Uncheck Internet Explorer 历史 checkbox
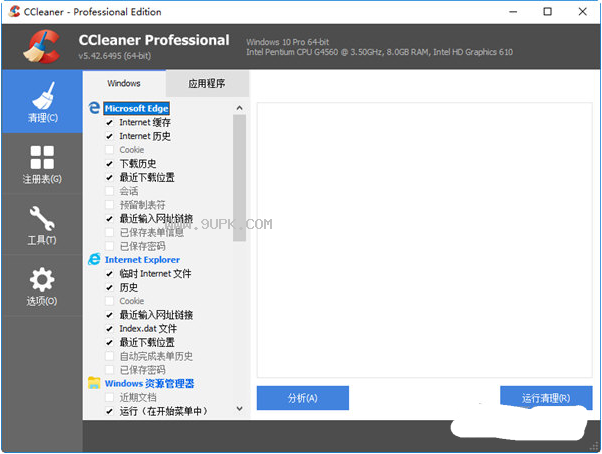 109,287
